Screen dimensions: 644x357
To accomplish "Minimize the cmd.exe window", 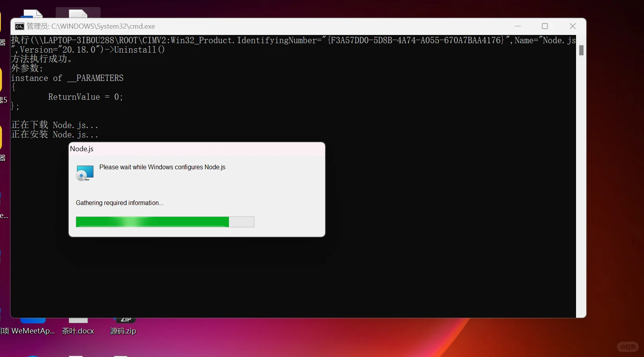I will click(x=518, y=26).
